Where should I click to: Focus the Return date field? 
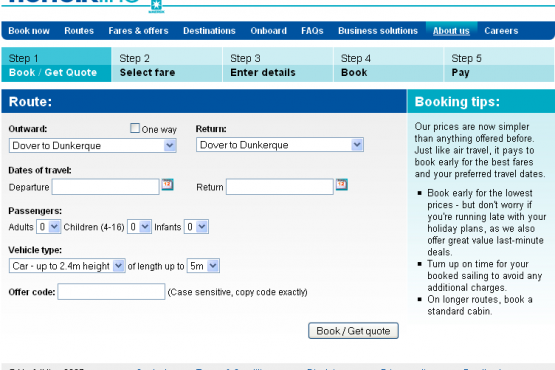coord(280,187)
